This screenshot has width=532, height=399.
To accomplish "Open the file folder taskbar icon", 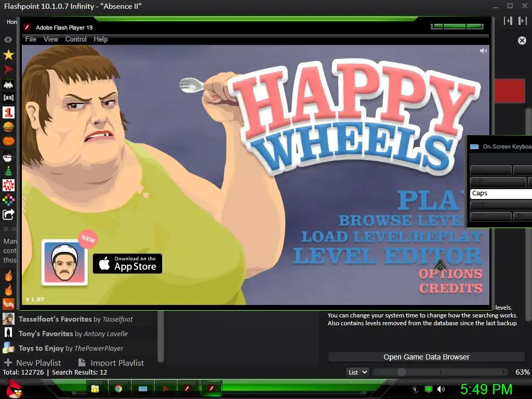I will click(x=95, y=389).
